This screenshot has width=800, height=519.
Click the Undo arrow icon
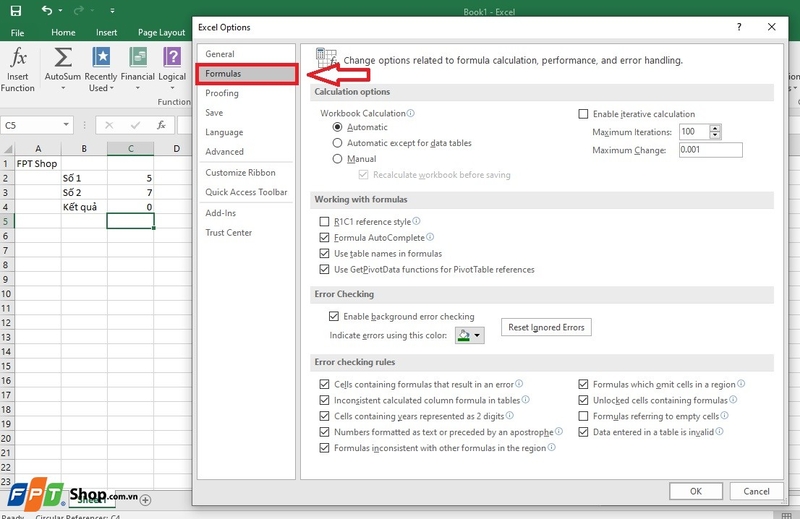pyautogui.click(x=46, y=10)
